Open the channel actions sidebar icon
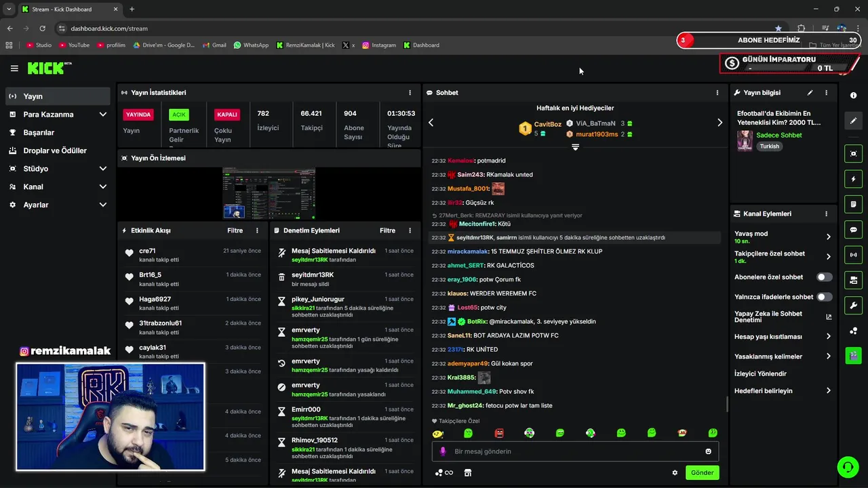The height and width of the screenshot is (488, 868). [854, 280]
